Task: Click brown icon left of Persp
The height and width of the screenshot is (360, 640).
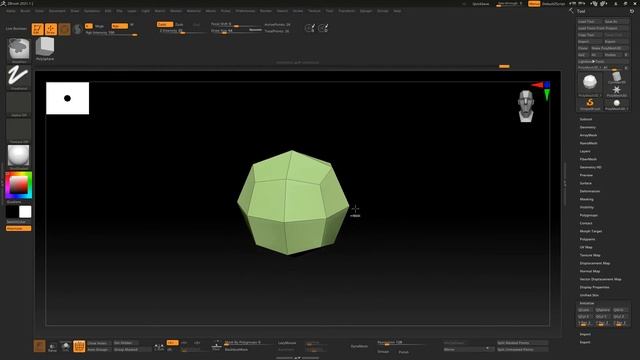Action: tap(39, 346)
